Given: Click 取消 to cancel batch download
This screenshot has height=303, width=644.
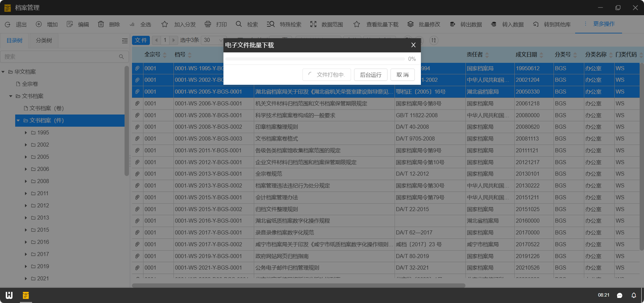Looking at the screenshot, I should (402, 75).
